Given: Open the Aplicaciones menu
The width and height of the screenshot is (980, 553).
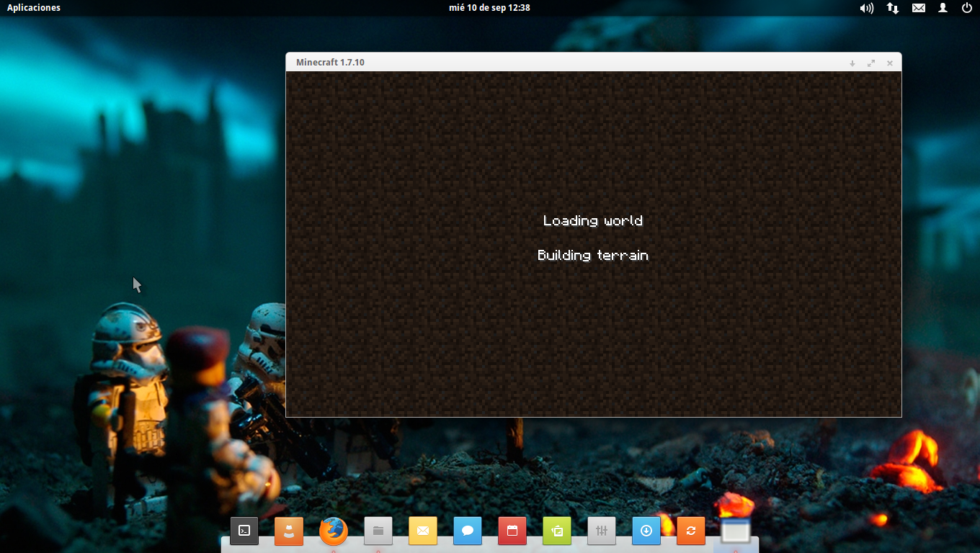Looking at the screenshot, I should [x=34, y=7].
